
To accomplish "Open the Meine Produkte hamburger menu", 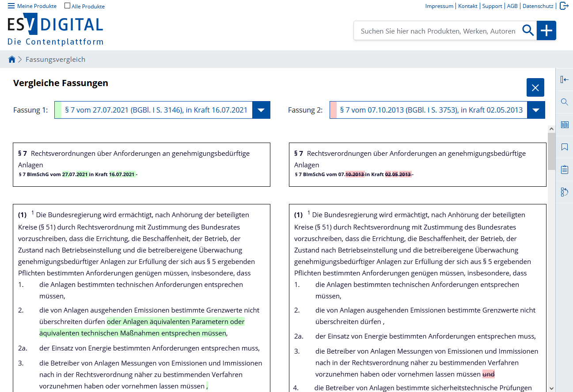I will (x=11, y=6).
